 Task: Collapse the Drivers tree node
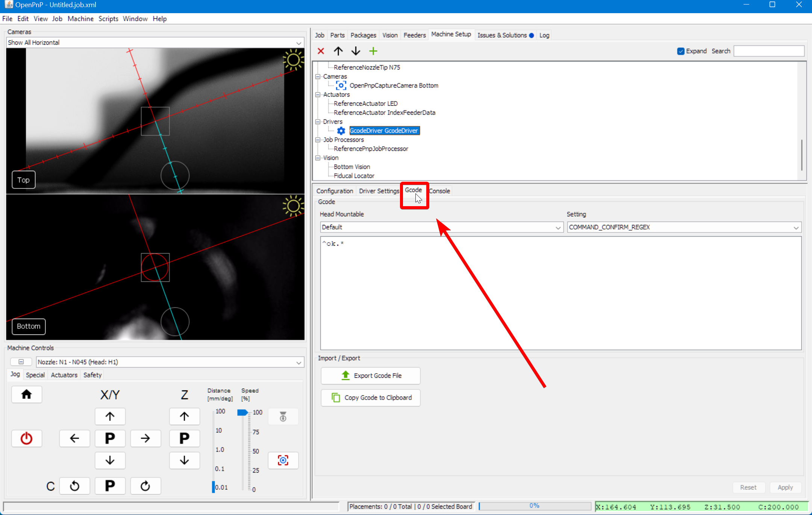pyautogui.click(x=318, y=122)
